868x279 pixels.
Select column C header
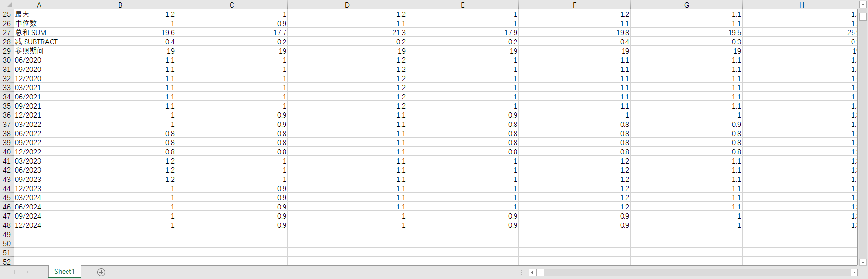pos(232,5)
